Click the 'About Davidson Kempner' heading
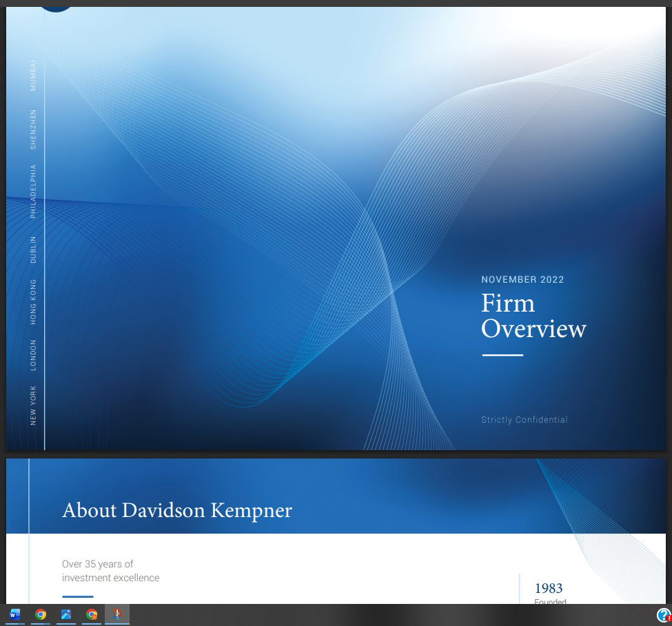The image size is (672, 626). 177,510
